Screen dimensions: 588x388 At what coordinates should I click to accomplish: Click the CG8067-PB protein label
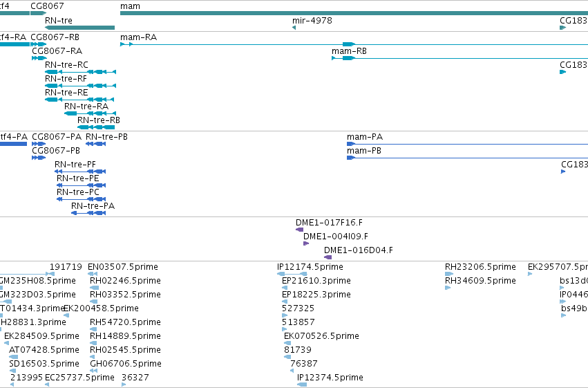(56, 151)
